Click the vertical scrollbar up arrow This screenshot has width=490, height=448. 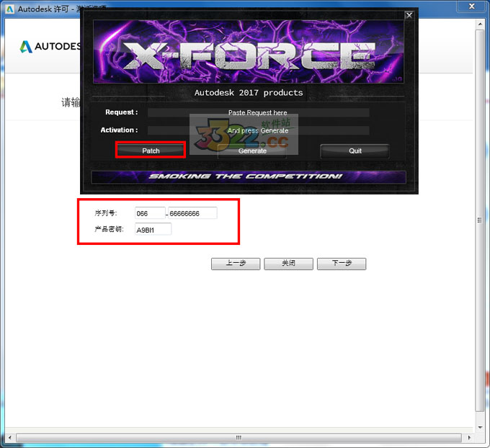(480, 24)
